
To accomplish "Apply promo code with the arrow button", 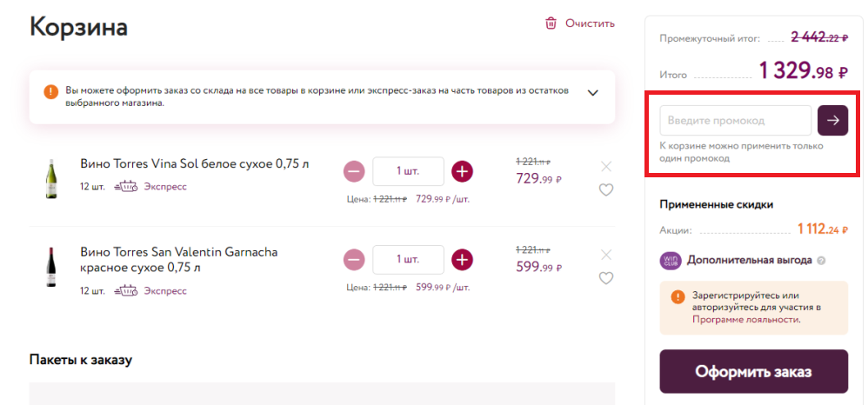I will 833,120.
